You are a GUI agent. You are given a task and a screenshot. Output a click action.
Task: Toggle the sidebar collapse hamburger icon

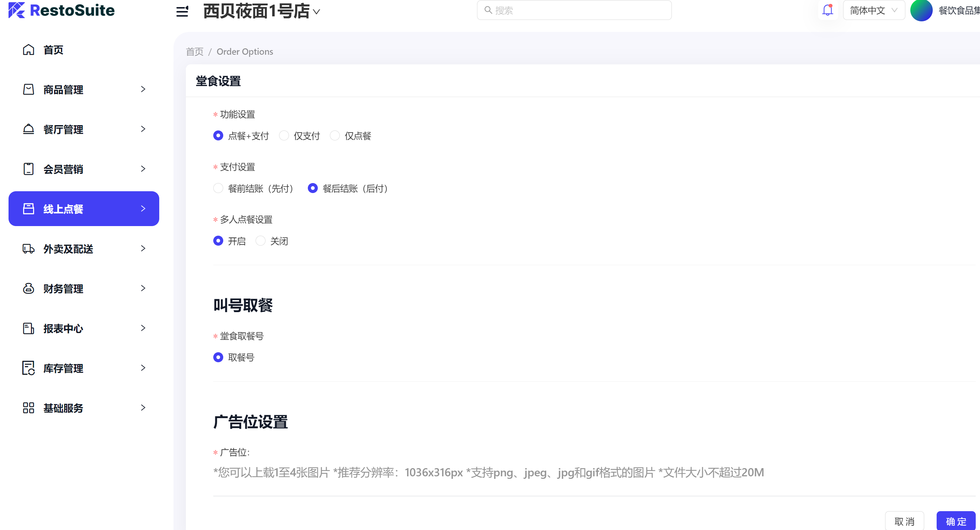[182, 11]
